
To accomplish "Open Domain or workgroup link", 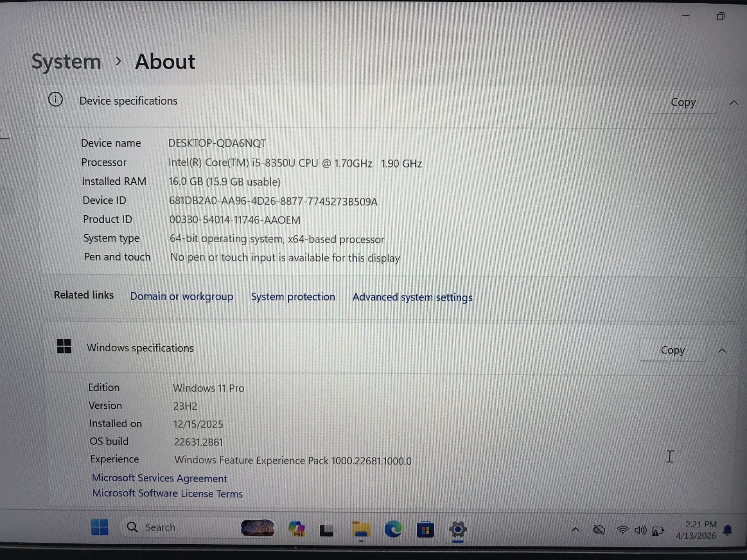I will pyautogui.click(x=182, y=297).
